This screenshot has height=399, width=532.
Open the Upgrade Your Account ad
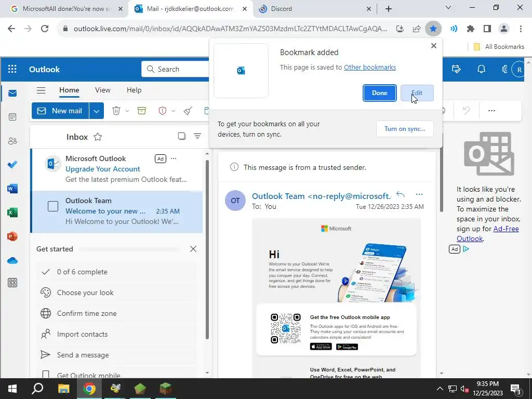tap(116, 169)
